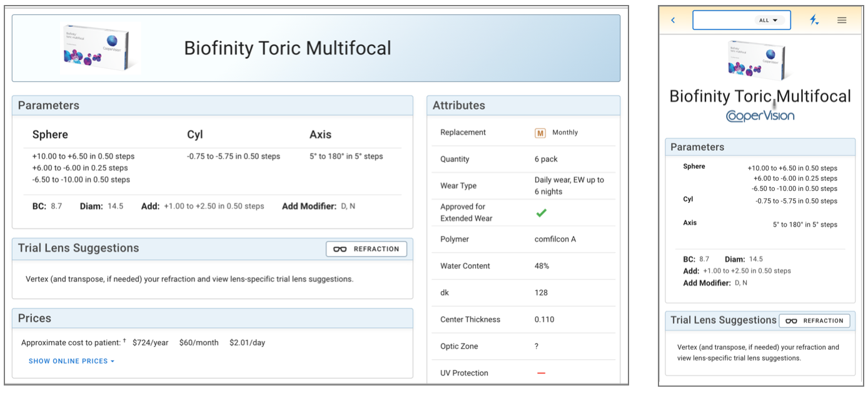Open the hamburger menu in mobile view
Image resolution: width=868 pixels, height=393 pixels.
[x=842, y=20]
